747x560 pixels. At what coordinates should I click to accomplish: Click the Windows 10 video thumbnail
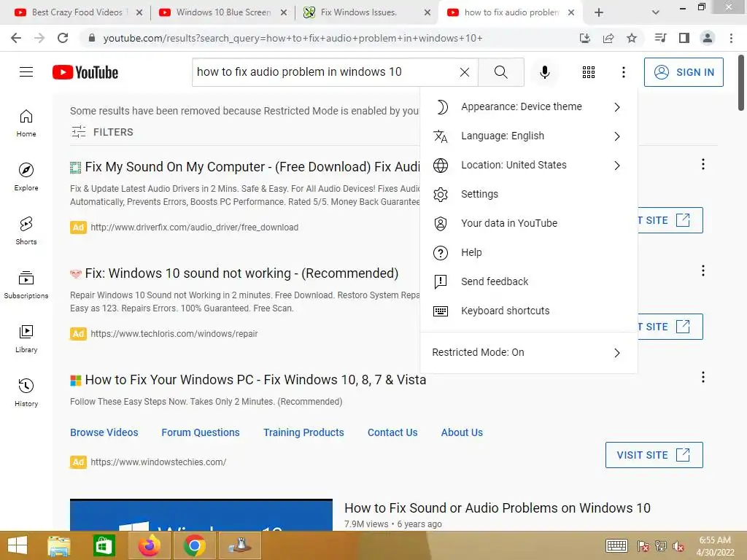tap(201, 515)
